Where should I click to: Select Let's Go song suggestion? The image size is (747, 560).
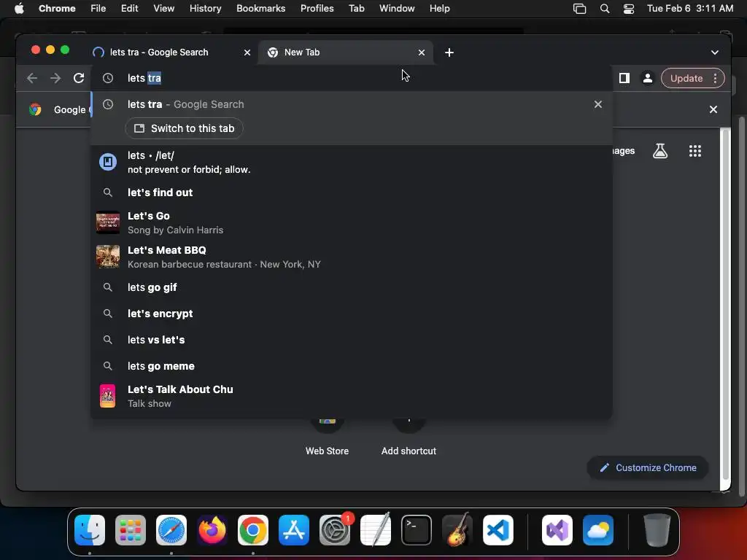click(351, 223)
